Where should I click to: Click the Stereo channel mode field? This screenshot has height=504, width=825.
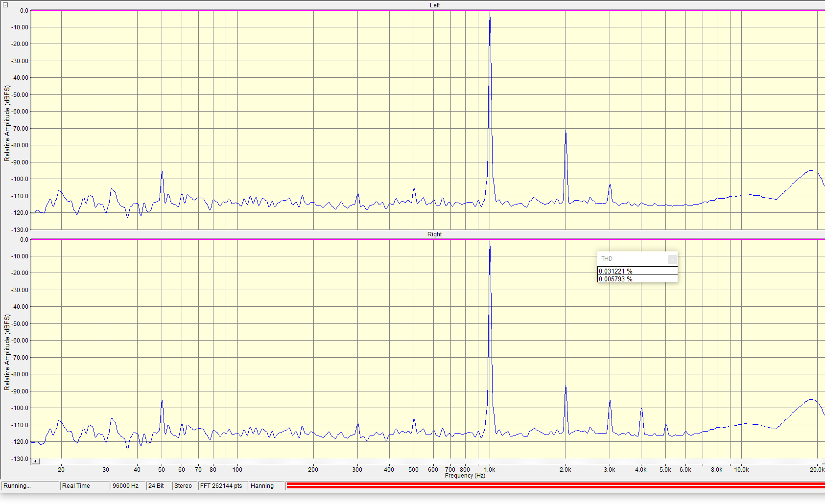(x=185, y=486)
